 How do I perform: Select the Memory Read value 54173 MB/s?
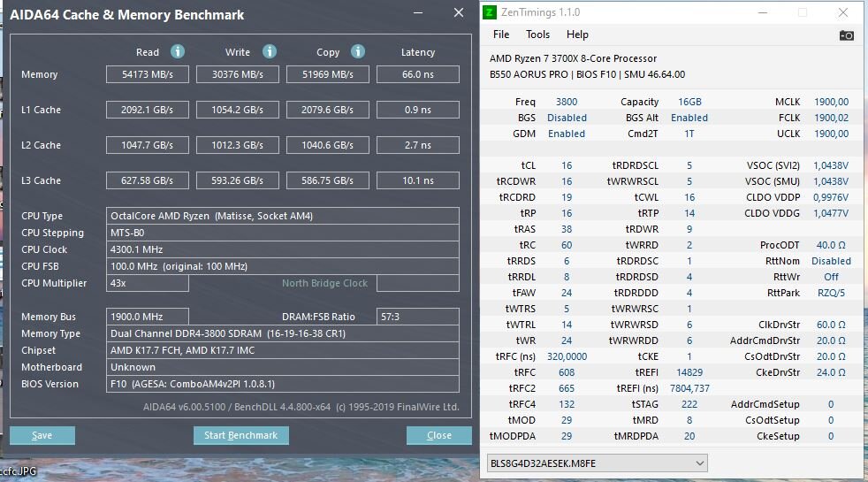[x=148, y=74]
